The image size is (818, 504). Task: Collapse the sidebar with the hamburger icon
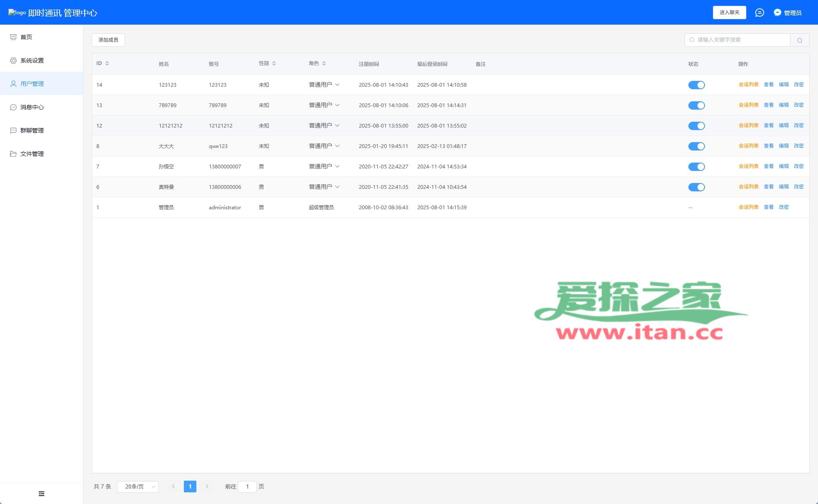(41, 494)
